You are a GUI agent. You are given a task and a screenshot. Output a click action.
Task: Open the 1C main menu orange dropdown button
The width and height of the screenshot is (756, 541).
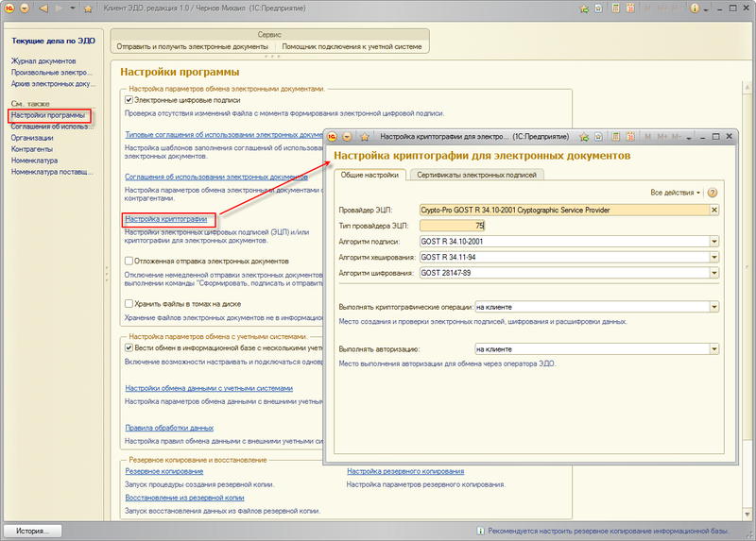26,8
